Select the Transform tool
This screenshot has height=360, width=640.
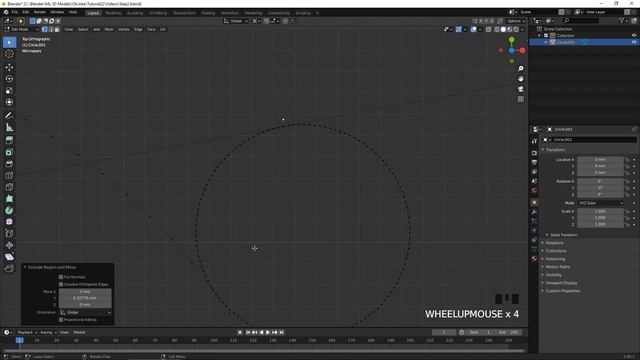9,102
